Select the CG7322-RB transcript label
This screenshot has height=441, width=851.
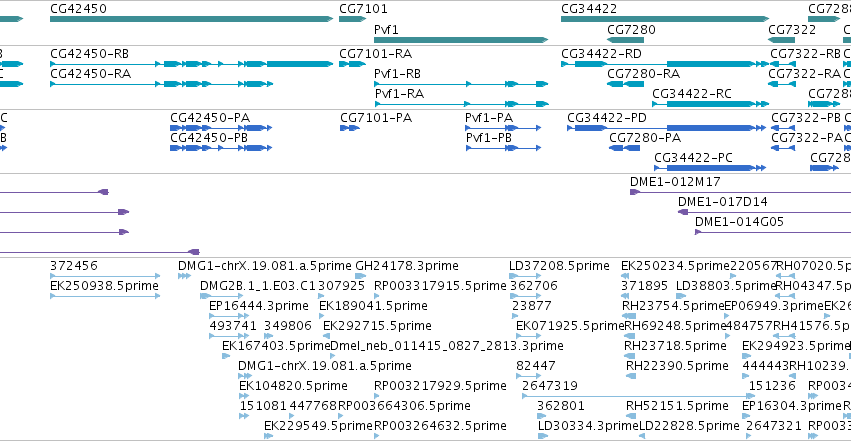tap(805, 54)
